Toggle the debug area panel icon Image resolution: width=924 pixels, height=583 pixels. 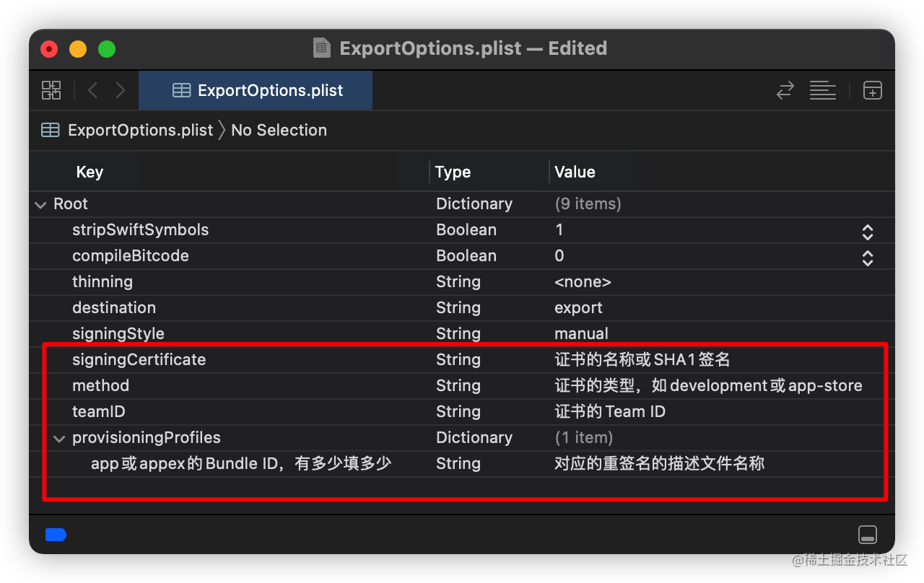(x=868, y=535)
